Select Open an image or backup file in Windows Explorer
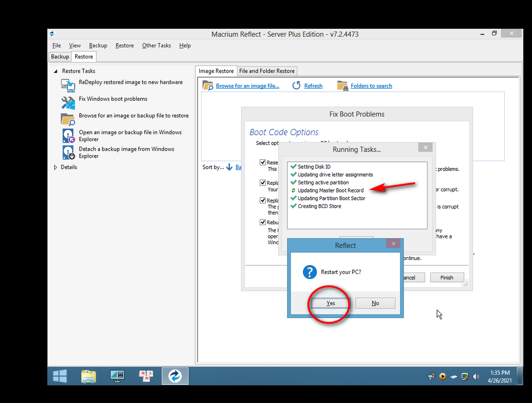 (130, 136)
